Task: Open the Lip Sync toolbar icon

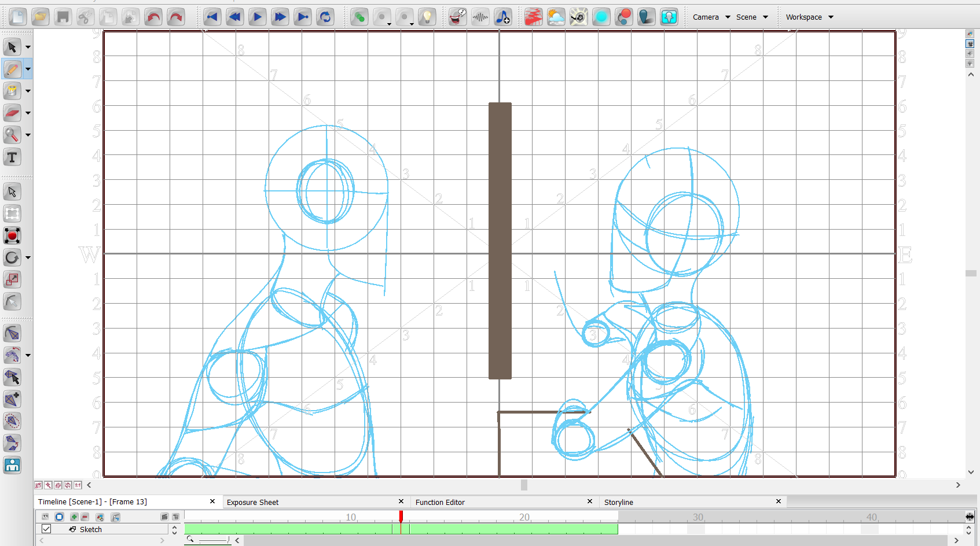Action: tap(457, 17)
